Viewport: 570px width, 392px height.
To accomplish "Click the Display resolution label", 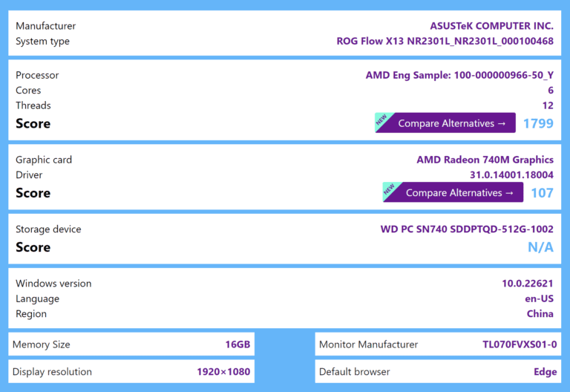I will coord(52,372).
